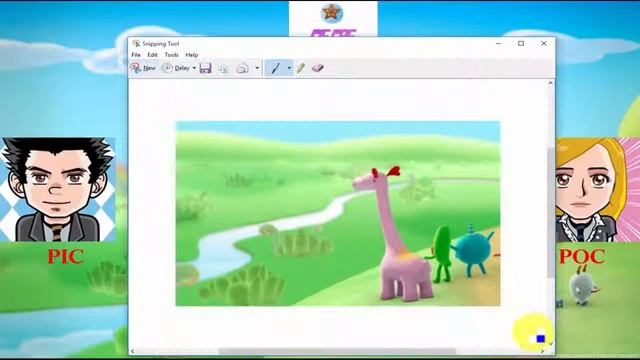Select the Eraser tool
Image resolution: width=640 pixels, height=360 pixels.
click(318, 68)
